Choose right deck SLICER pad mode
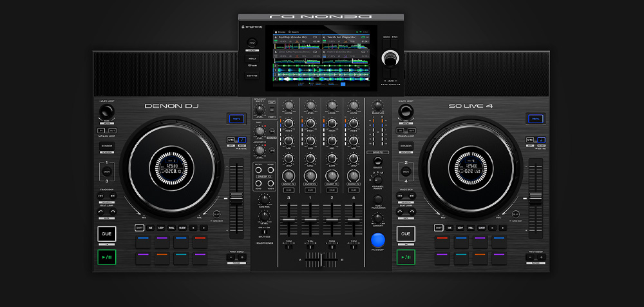This screenshot has height=307, width=644. [x=482, y=228]
